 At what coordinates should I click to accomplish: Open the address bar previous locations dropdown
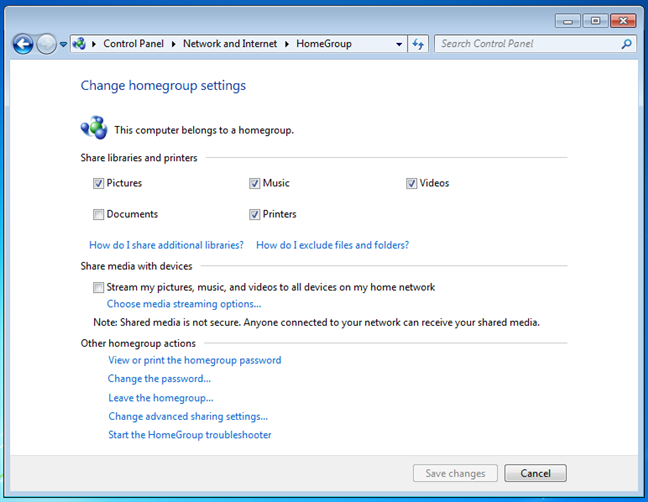[399, 44]
